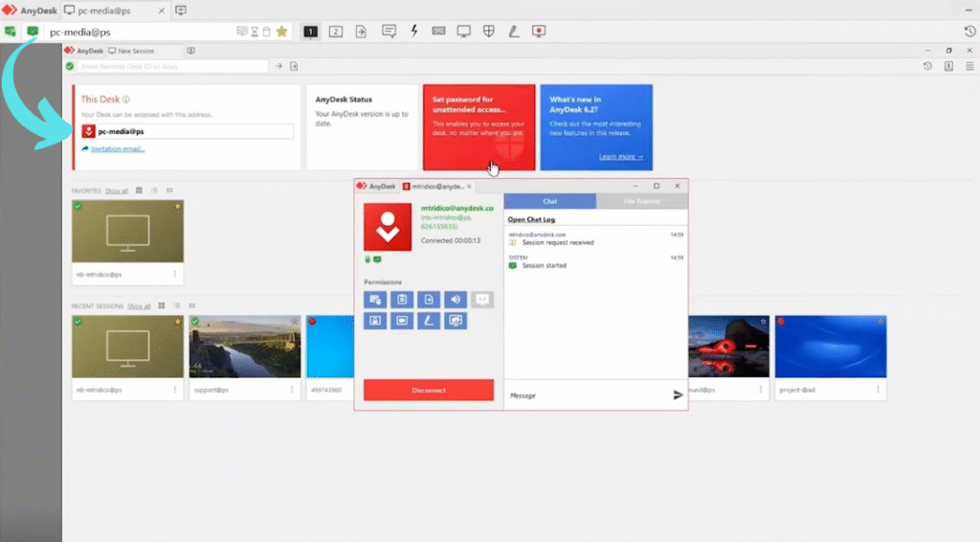
Task: Toggle whiteboard drawing permission
Action: click(x=429, y=321)
